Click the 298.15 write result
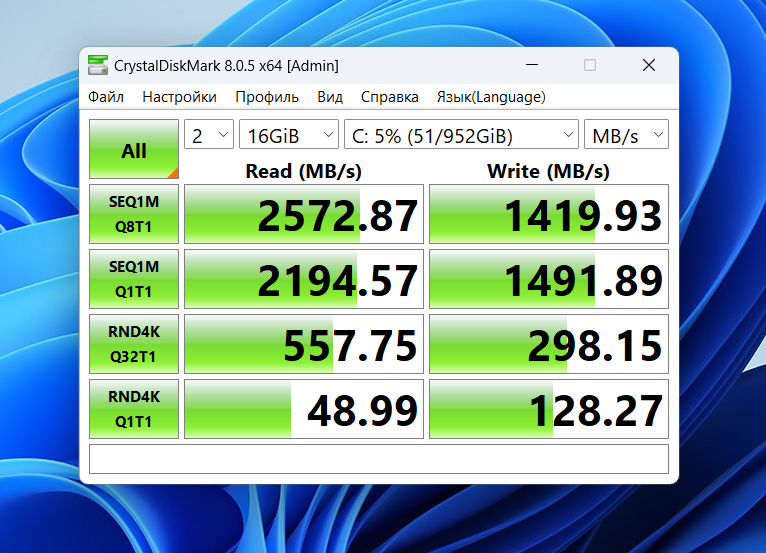 (549, 344)
